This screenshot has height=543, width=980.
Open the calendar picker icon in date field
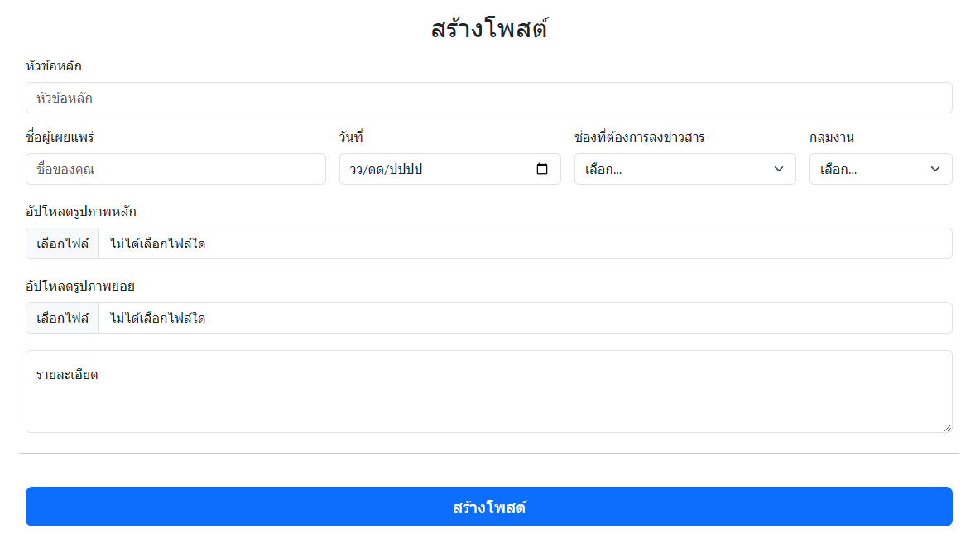(x=542, y=169)
